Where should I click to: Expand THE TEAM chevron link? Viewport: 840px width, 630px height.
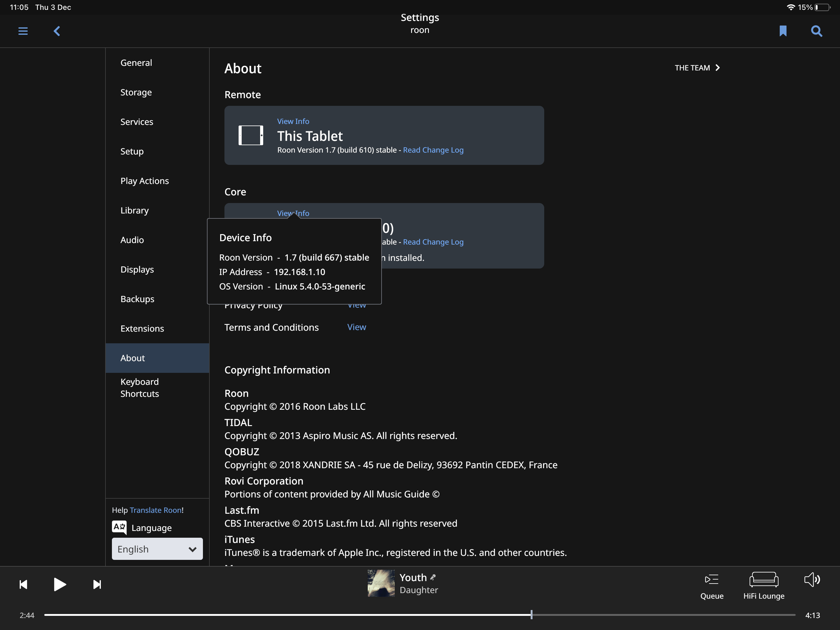click(x=697, y=68)
